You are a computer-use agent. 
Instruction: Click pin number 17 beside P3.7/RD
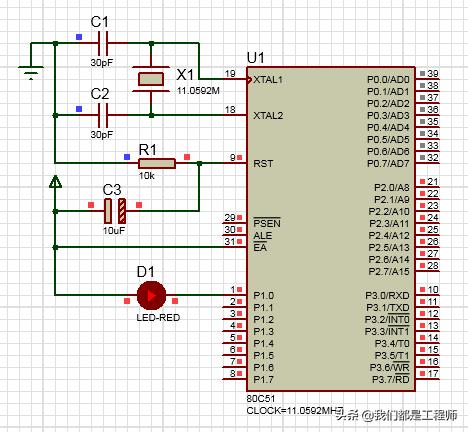point(433,374)
